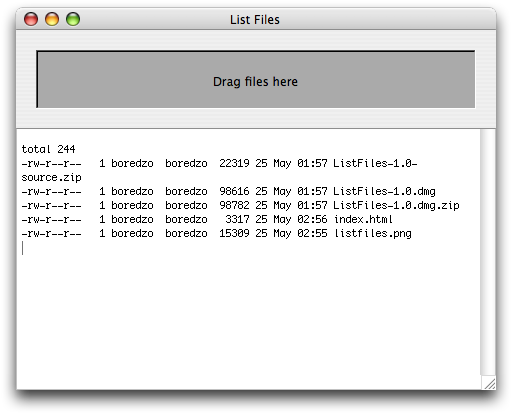Click the ListFiles-1.0.dmg filename
Screen dimensions: 512x414
point(384,191)
